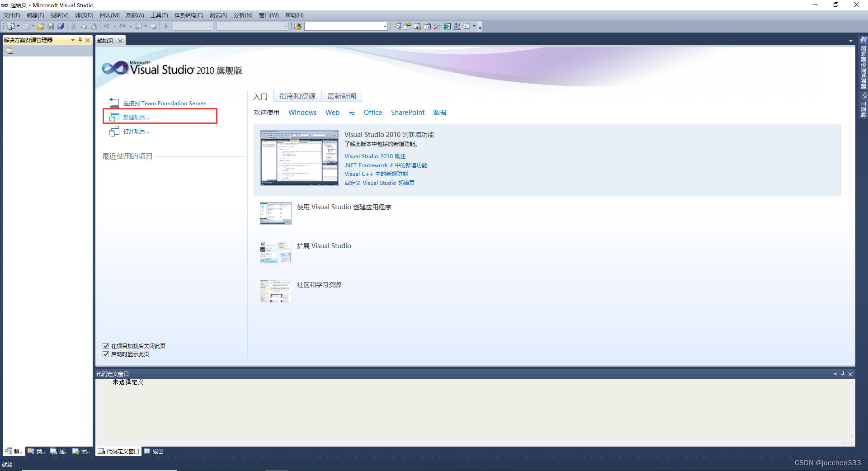Image resolution: width=868 pixels, height=471 pixels.
Task: Click the Open File folder icon
Action: point(41,26)
